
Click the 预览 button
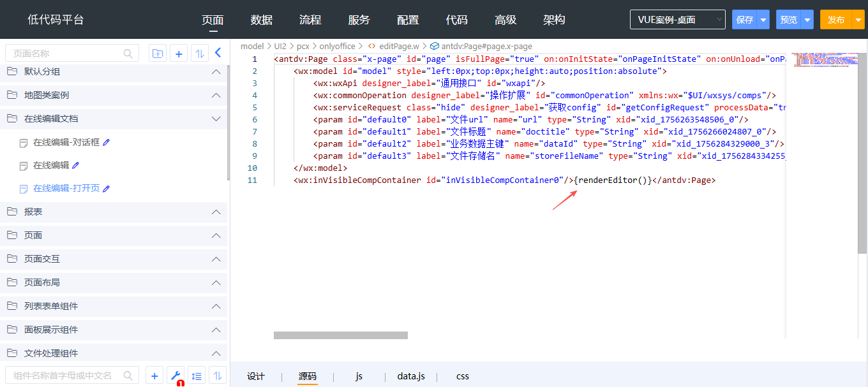[788, 20]
